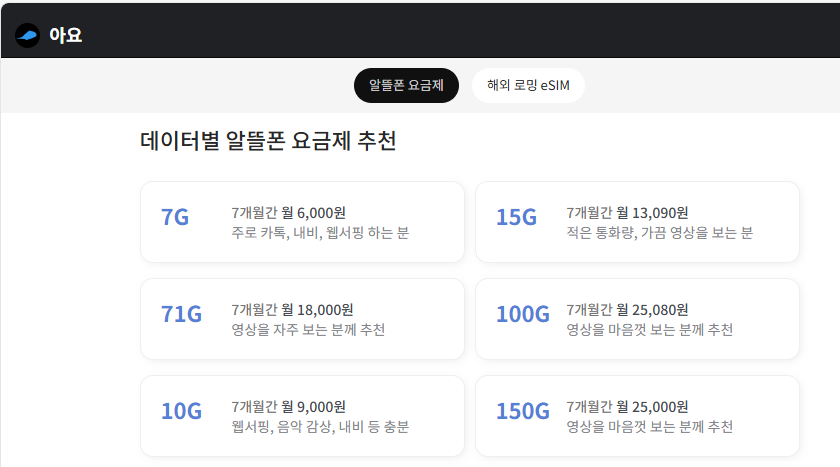Open the 15G plan card
The image size is (840, 467).
tap(637, 222)
